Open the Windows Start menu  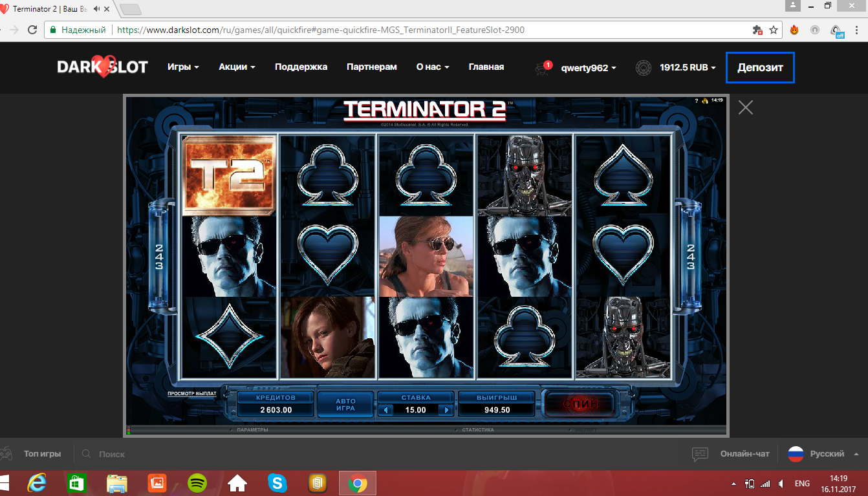(4, 482)
